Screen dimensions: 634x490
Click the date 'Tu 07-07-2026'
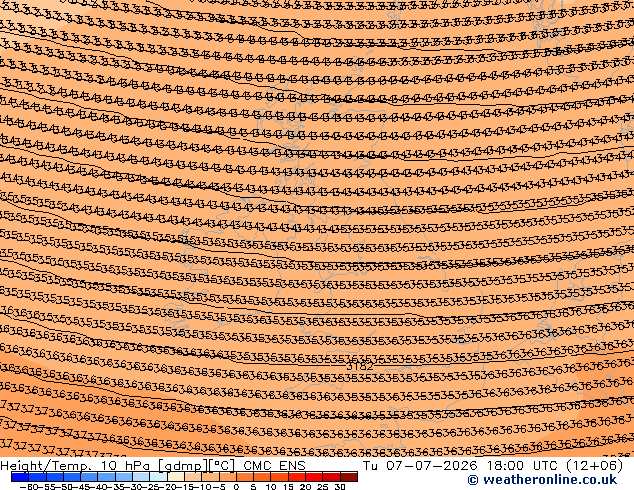[x=420, y=466]
